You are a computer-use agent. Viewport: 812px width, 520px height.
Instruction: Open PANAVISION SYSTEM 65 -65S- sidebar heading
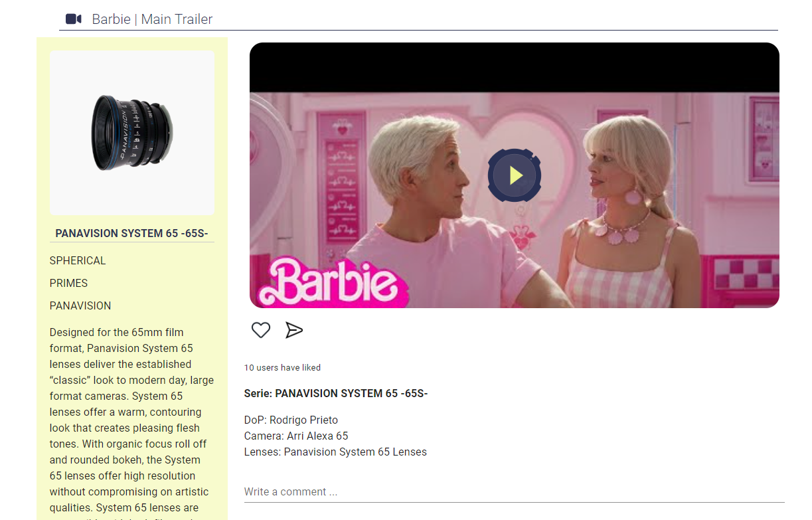pyautogui.click(x=131, y=233)
